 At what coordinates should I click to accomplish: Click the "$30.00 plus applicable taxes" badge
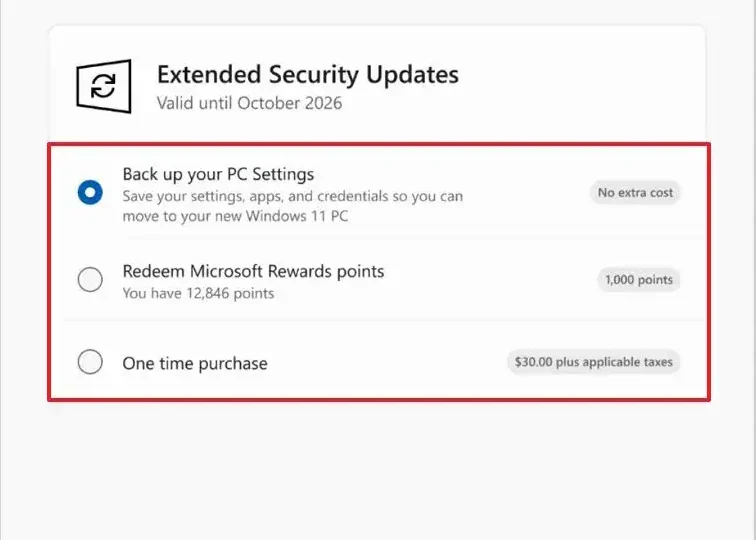[x=593, y=362]
